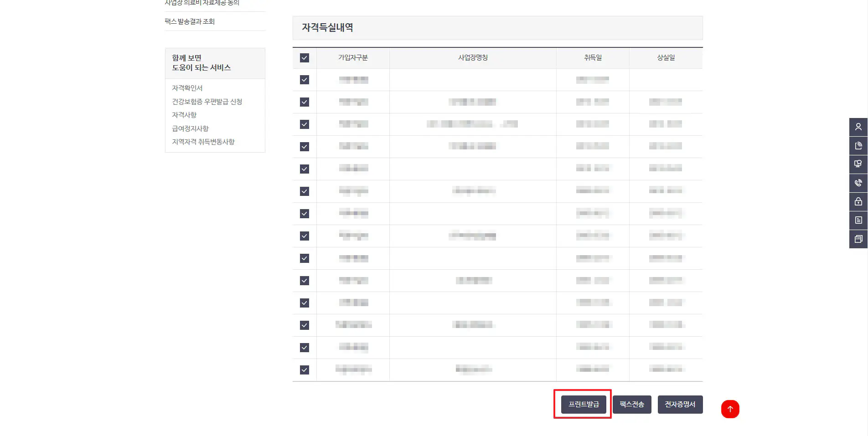Click the document with signal waves icon

(858, 146)
